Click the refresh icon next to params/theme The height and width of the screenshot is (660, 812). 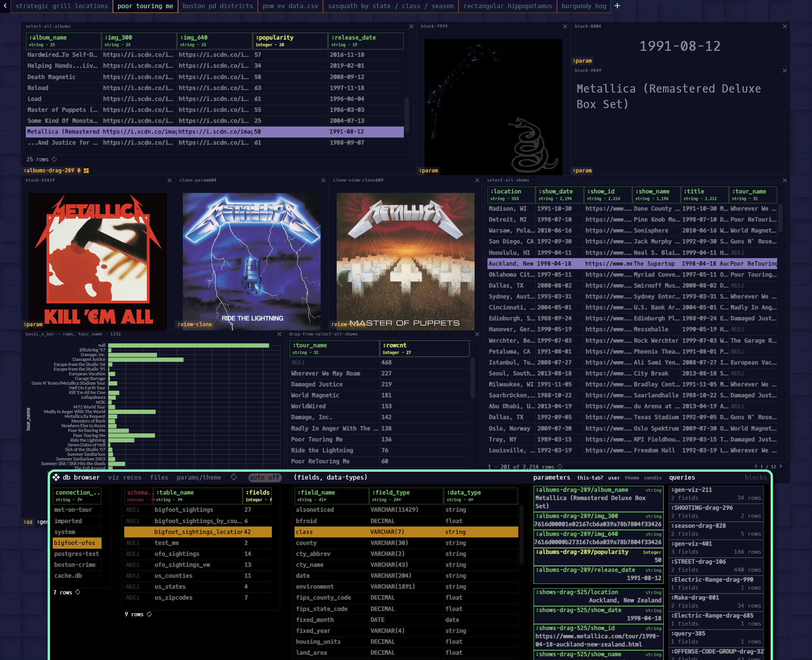(x=234, y=477)
